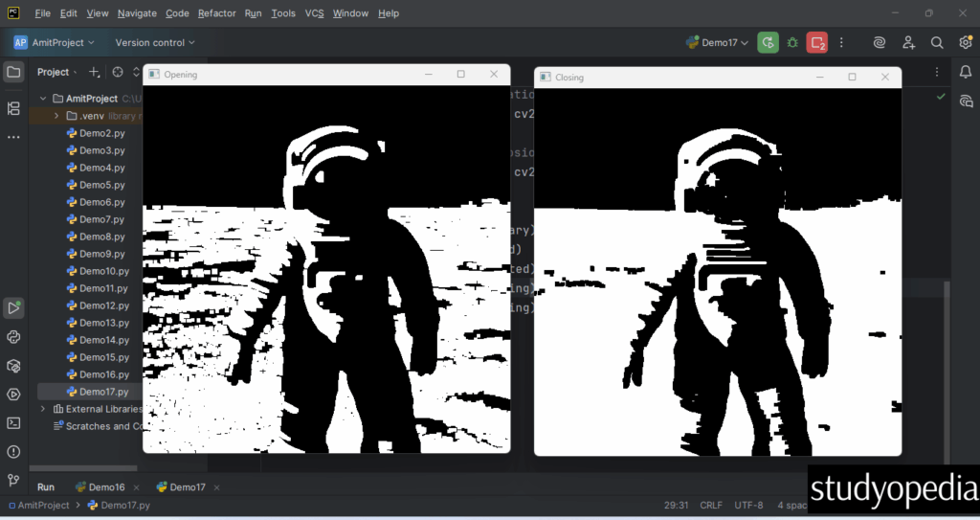The height and width of the screenshot is (520, 980).
Task: Open the Python Packages tool window
Action: point(13,337)
